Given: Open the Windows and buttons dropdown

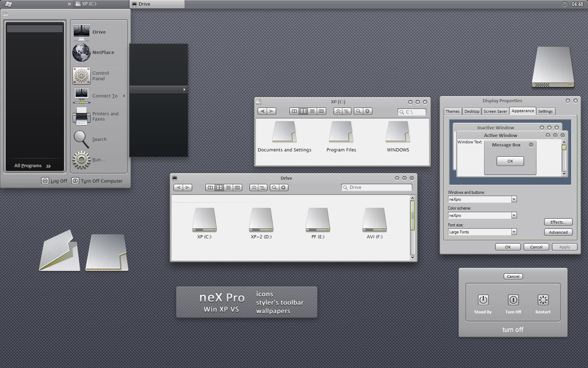Looking at the screenshot, I should (514, 199).
